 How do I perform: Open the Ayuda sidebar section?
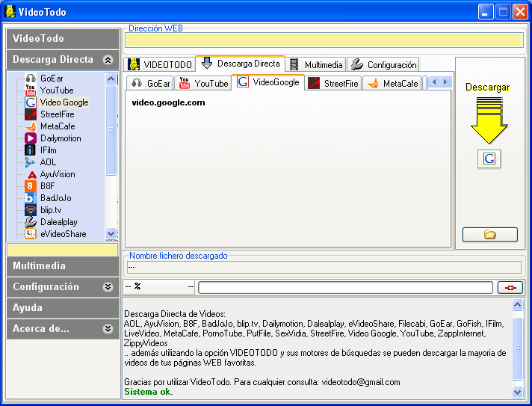click(x=63, y=308)
